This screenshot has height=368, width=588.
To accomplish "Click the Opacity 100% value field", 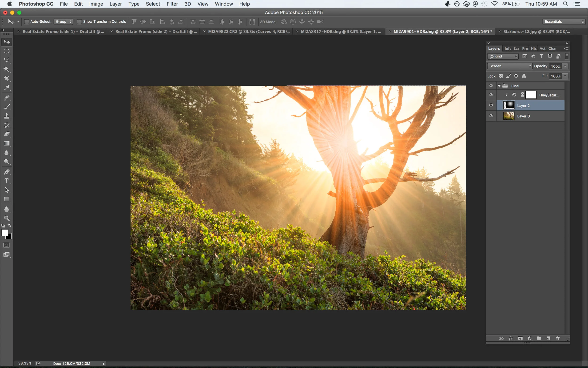I will click(556, 66).
